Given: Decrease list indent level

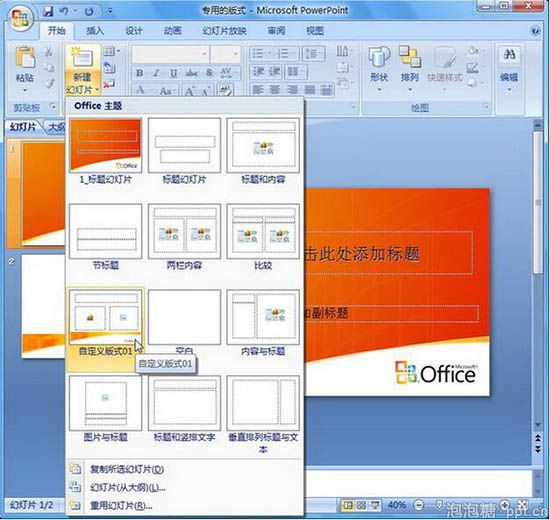Looking at the screenshot, I should [x=259, y=72].
